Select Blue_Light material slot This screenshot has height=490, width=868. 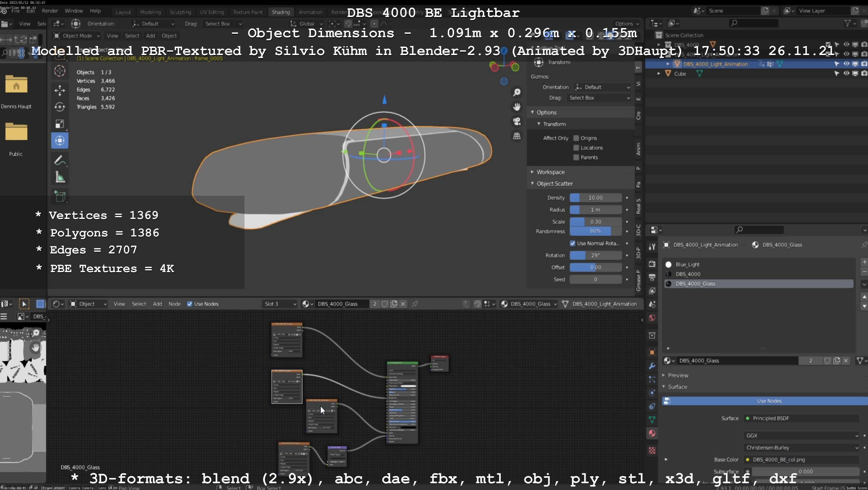click(x=759, y=265)
